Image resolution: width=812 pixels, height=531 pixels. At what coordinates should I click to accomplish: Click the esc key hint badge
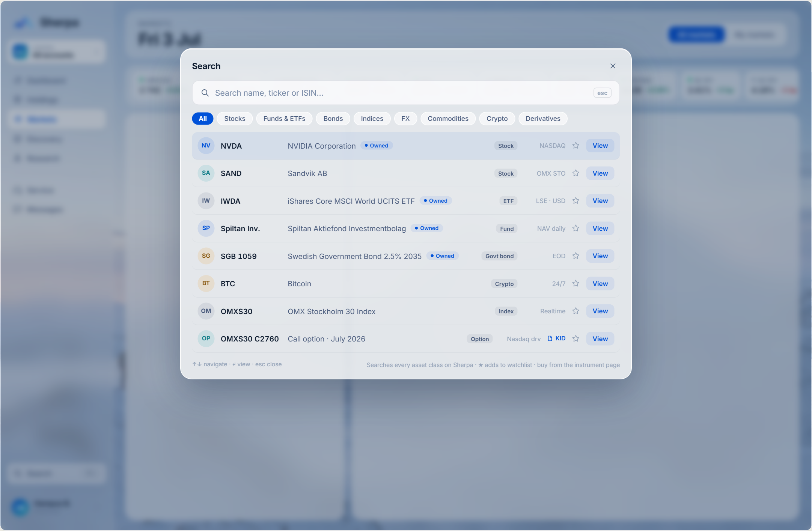point(602,93)
